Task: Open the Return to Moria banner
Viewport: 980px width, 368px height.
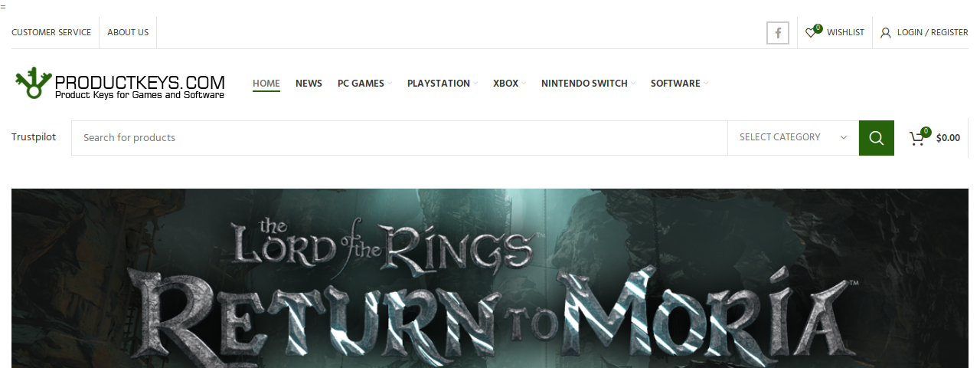Action: tap(490, 278)
